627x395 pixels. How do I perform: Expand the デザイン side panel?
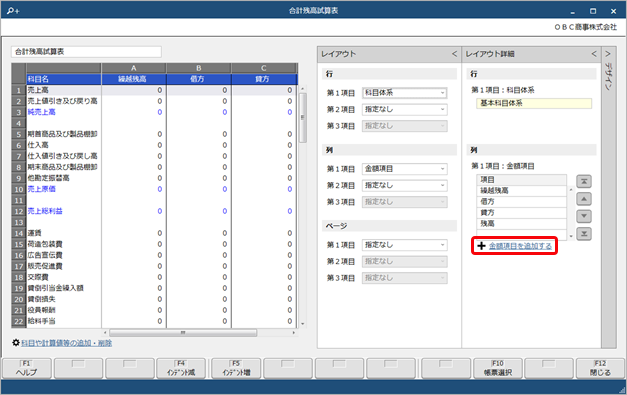(608, 54)
